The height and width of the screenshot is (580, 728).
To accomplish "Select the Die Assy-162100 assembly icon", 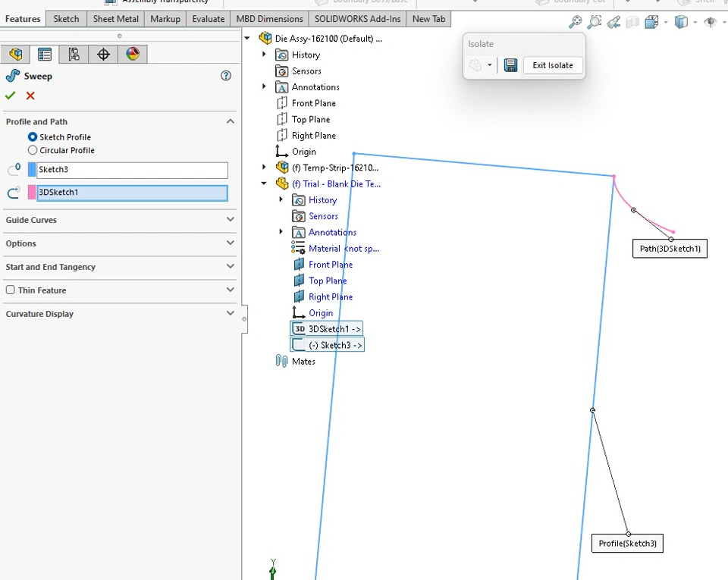I will (x=265, y=38).
